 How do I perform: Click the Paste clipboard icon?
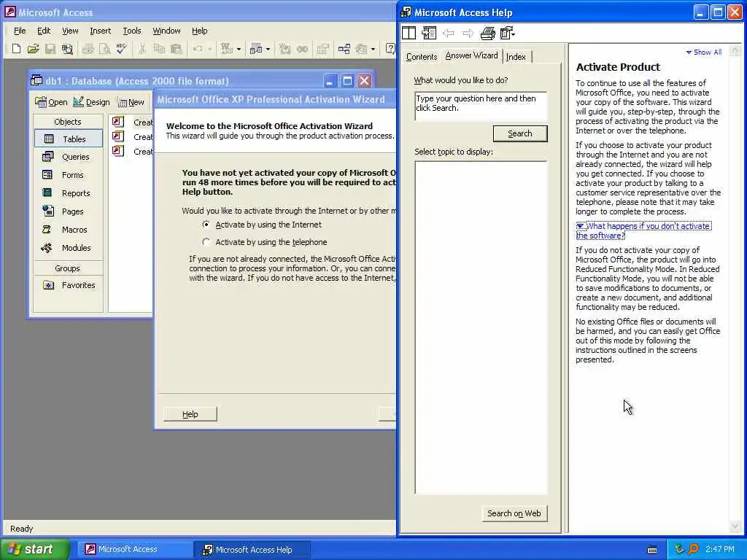pos(177,49)
